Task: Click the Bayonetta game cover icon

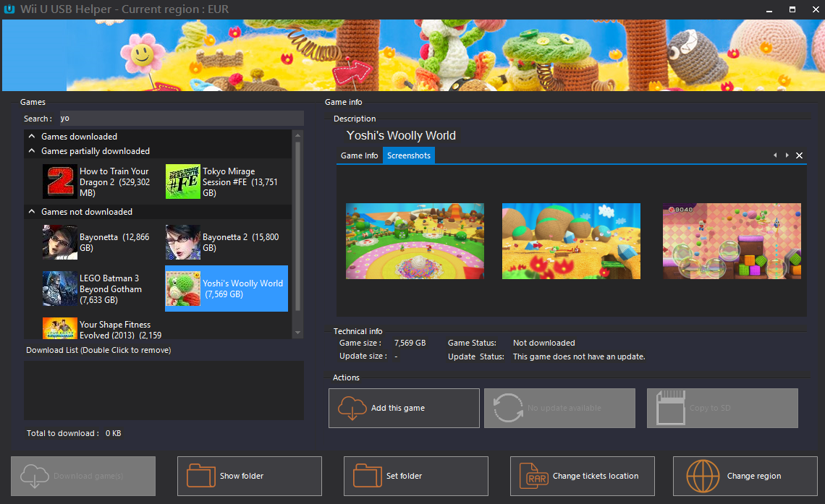Action: (x=60, y=242)
